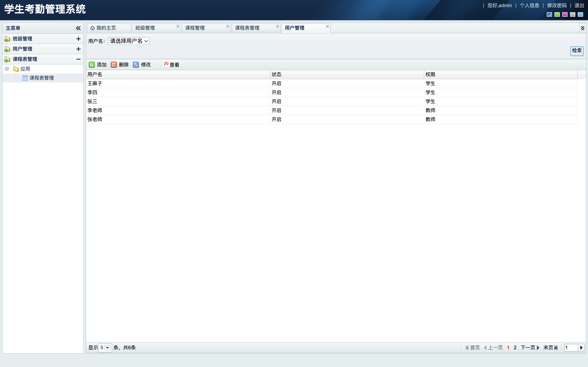Screen dimensions: 588x367
Task: Select the row for 王麻子
Action: click(332, 83)
